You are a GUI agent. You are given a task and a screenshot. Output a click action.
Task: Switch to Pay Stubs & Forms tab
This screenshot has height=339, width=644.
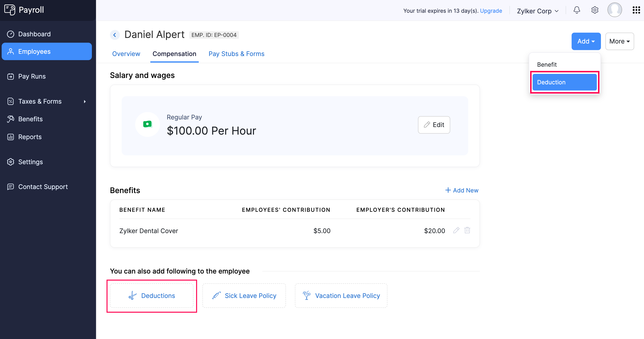236,54
